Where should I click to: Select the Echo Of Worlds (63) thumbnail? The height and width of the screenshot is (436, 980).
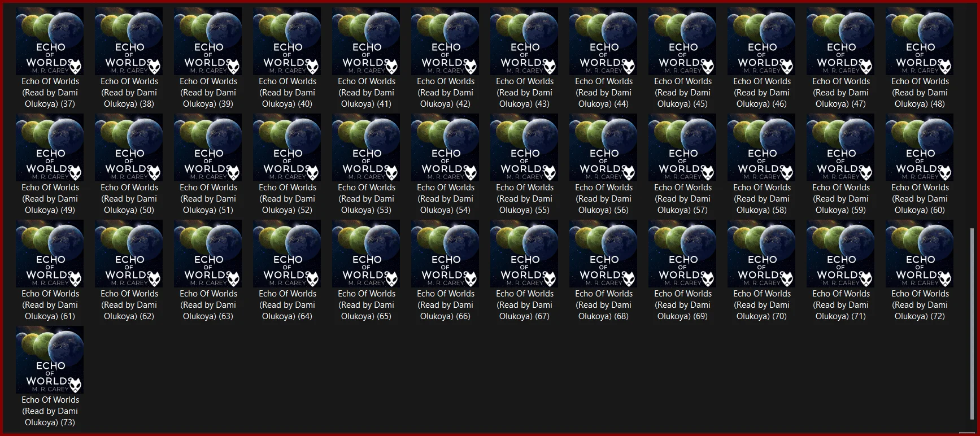[208, 254]
